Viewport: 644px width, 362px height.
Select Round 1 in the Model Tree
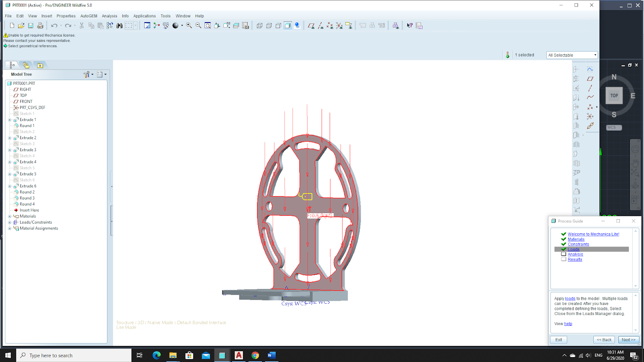coord(27,126)
